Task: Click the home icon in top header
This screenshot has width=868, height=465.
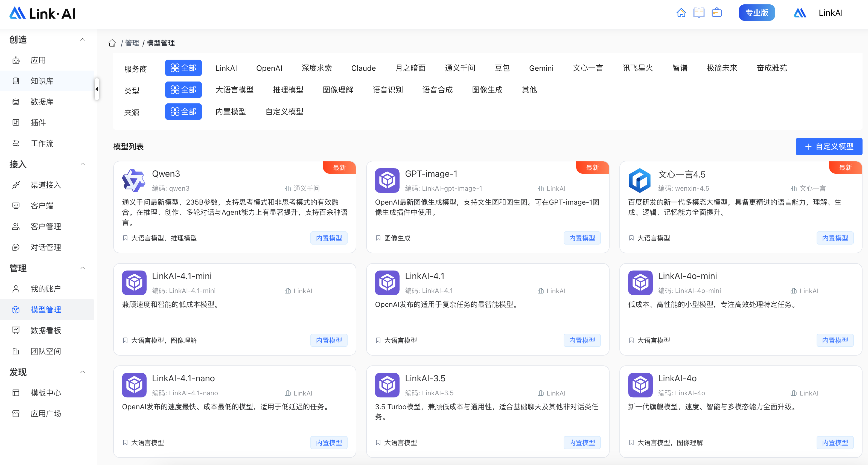Action: (x=681, y=13)
